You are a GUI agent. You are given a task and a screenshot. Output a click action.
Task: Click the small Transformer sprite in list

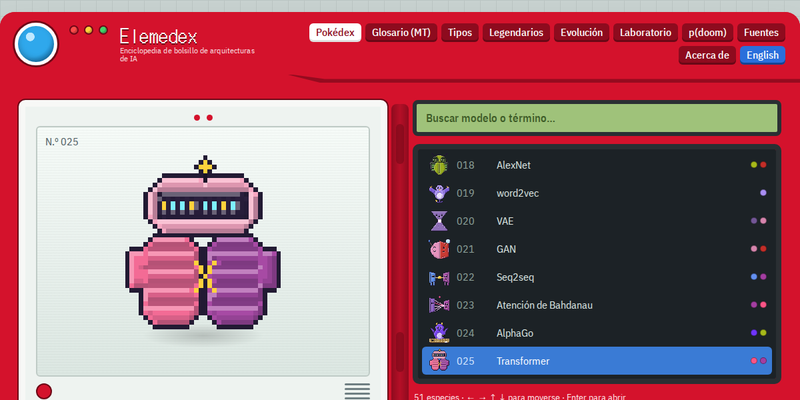439,361
